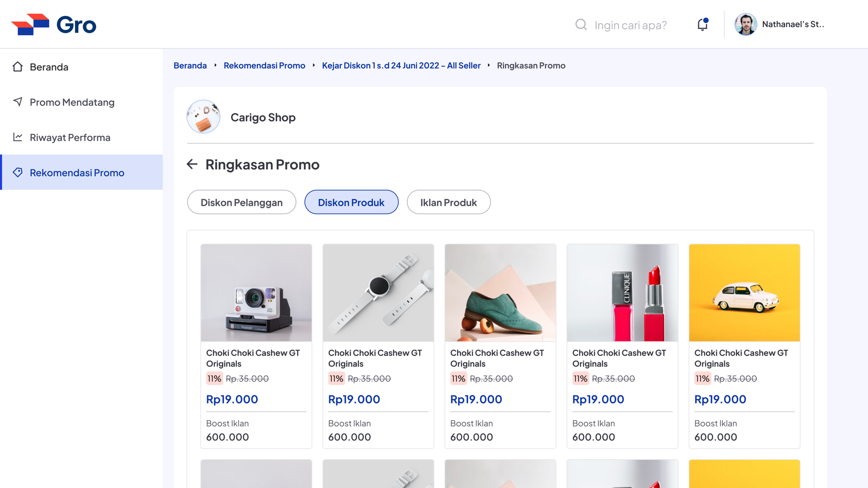Viewport: 868px width, 488px height.
Task: Go back using the arrow beside Ringkasan Promo
Action: [x=192, y=164]
